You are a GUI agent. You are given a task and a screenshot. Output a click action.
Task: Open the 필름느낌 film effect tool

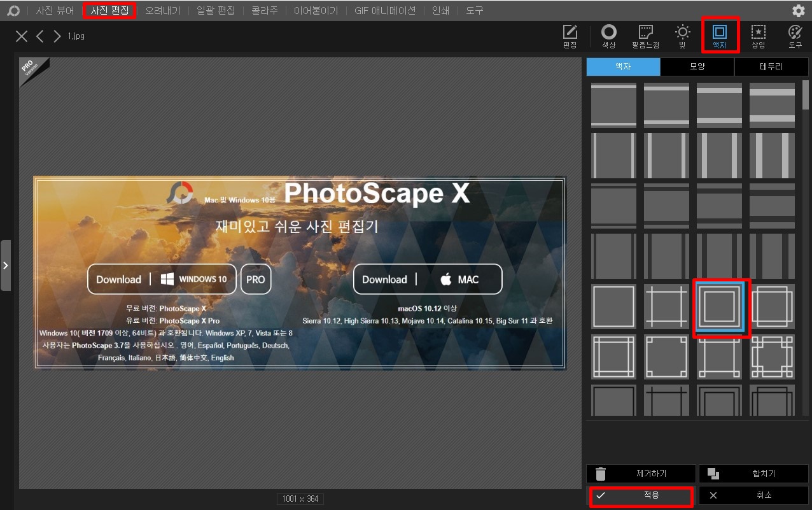tap(645, 37)
